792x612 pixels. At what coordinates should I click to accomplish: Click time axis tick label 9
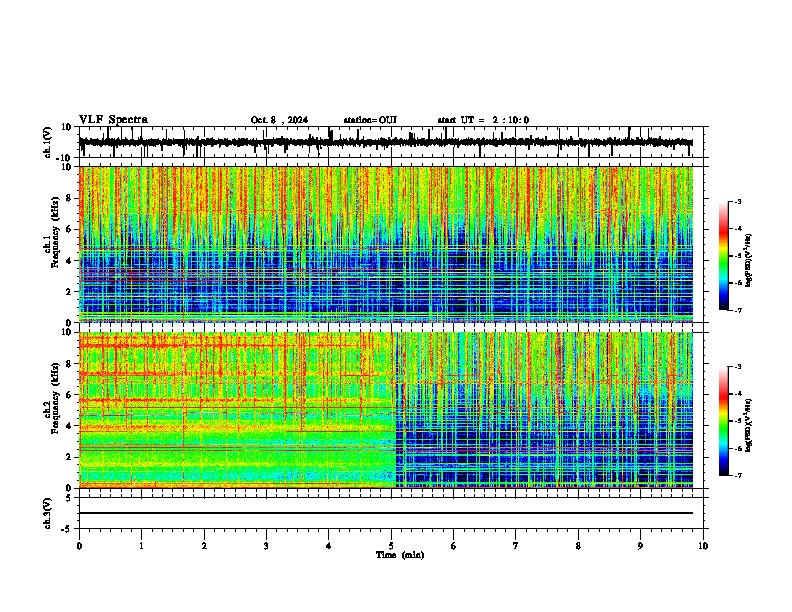tap(641, 546)
